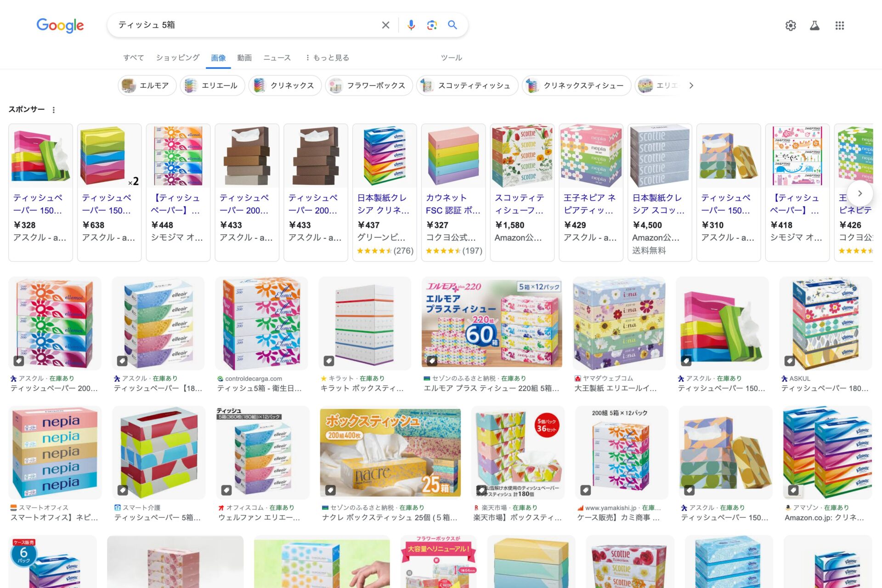Open sponsored ¥418 シモジマ listing
Viewport: 882px width, 588px height.
(797, 192)
